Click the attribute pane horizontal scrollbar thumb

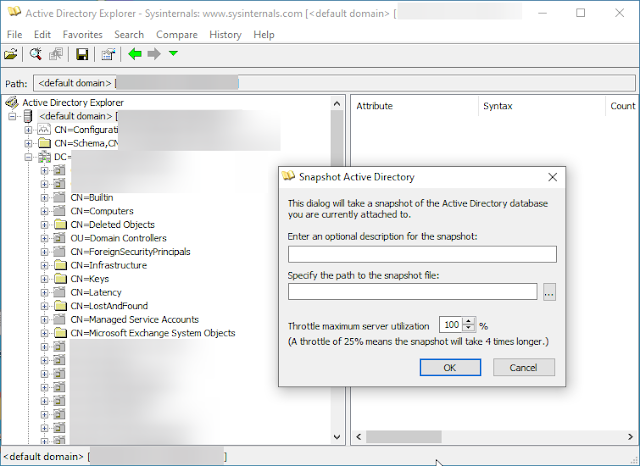[x=404, y=437]
